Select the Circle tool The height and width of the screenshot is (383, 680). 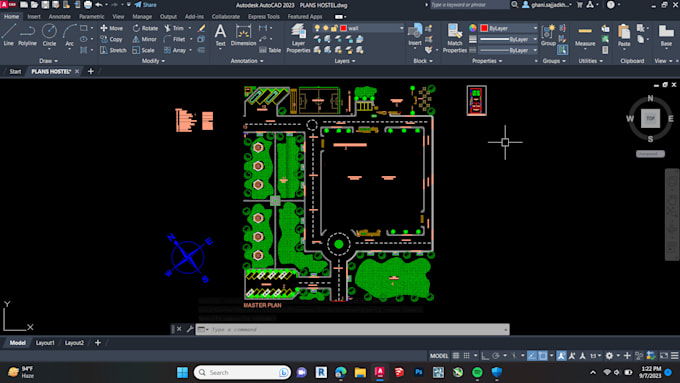pos(49,35)
